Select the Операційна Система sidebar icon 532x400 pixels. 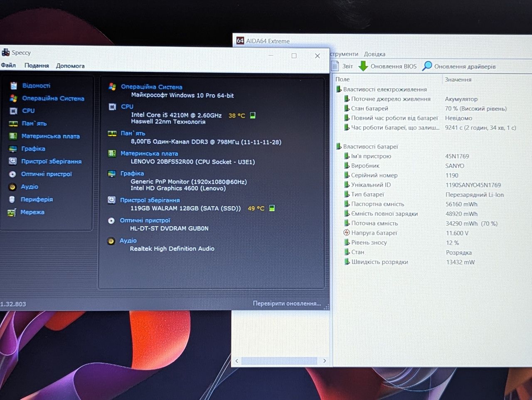(x=14, y=98)
